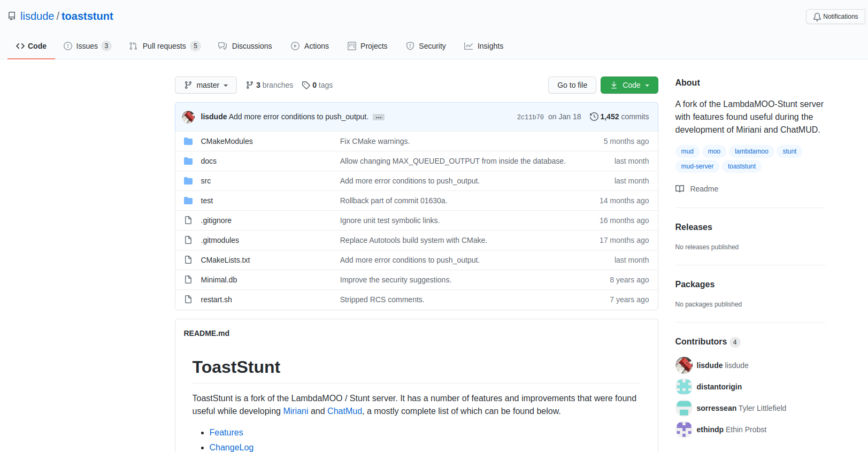Click the tag icon next to 0 tags

306,85
